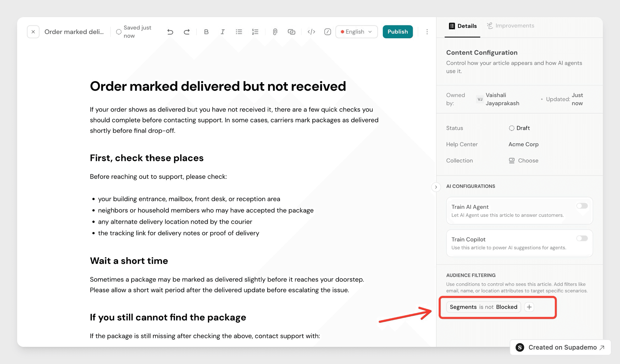Click the link insert icon
Image resolution: width=620 pixels, height=364 pixels.
[291, 32]
